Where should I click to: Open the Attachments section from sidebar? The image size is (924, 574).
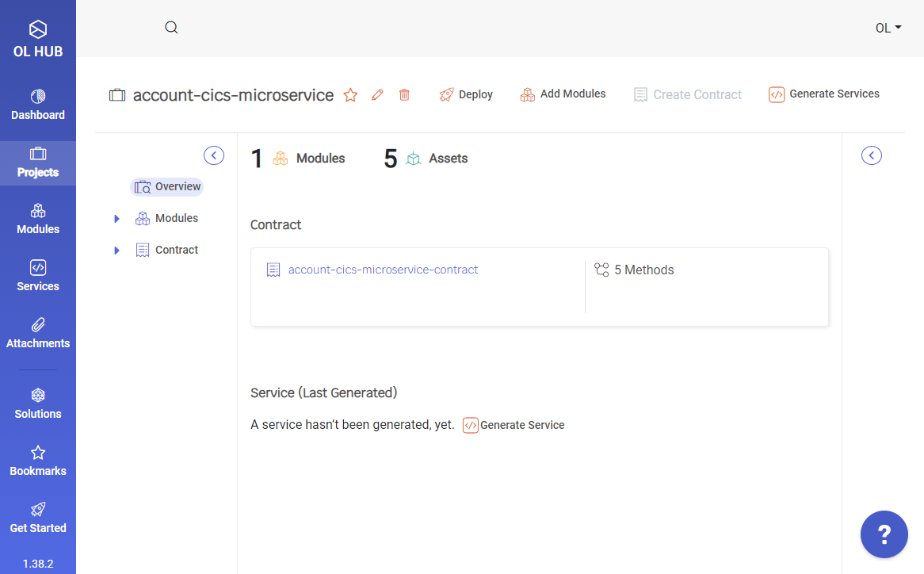tap(38, 332)
